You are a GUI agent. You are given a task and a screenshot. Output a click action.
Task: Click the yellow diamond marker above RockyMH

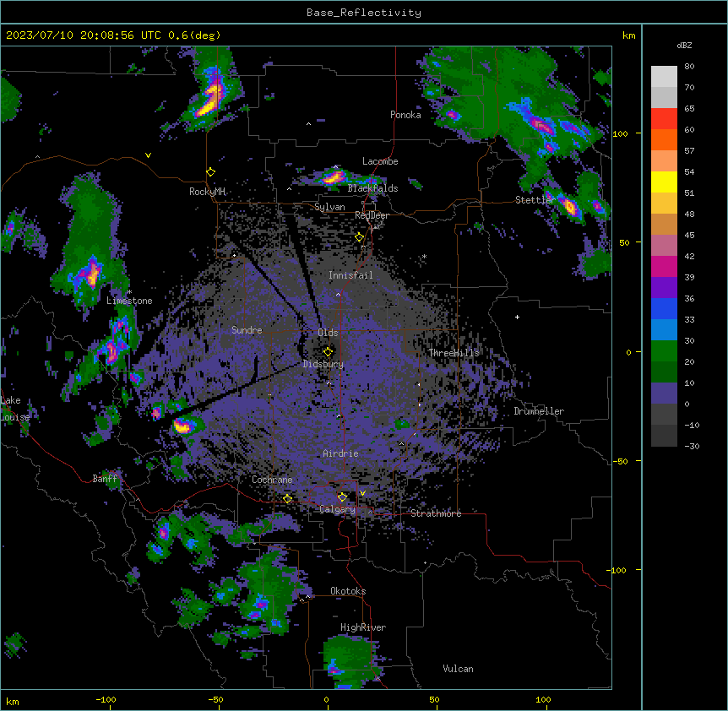210,172
